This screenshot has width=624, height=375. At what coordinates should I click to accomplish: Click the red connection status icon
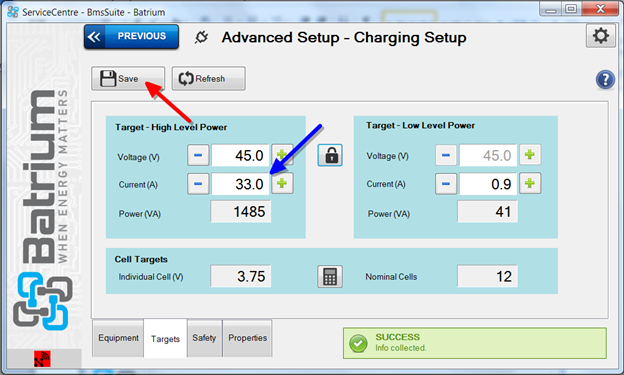[42, 359]
